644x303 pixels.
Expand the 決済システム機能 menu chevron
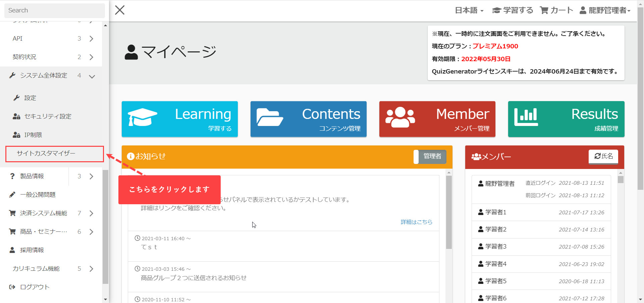click(x=91, y=213)
